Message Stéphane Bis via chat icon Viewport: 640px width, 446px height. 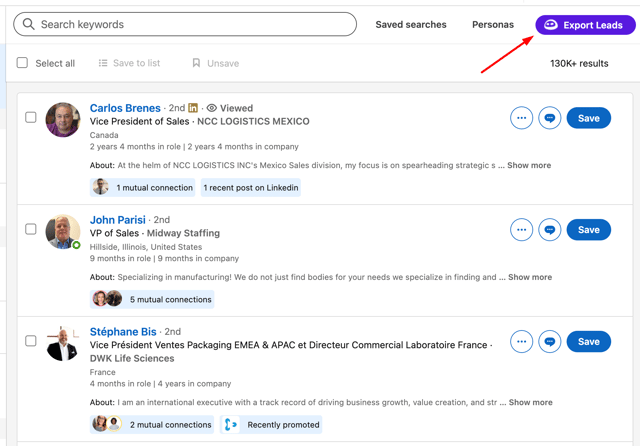click(549, 342)
